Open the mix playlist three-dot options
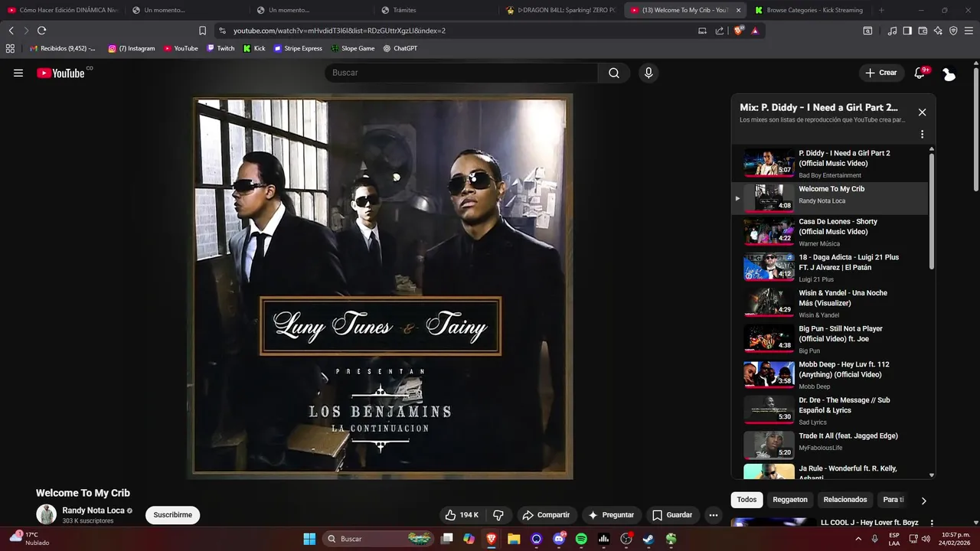This screenshot has height=551, width=980. coord(922,134)
